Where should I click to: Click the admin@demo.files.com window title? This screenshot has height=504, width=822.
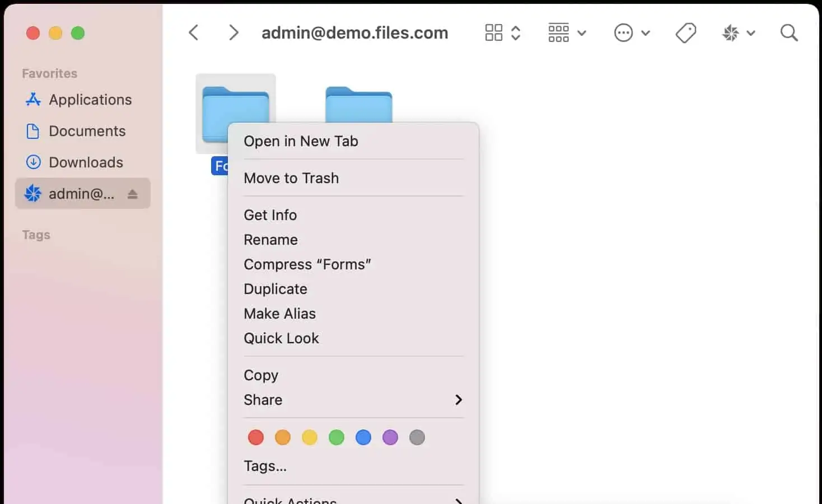click(x=355, y=33)
